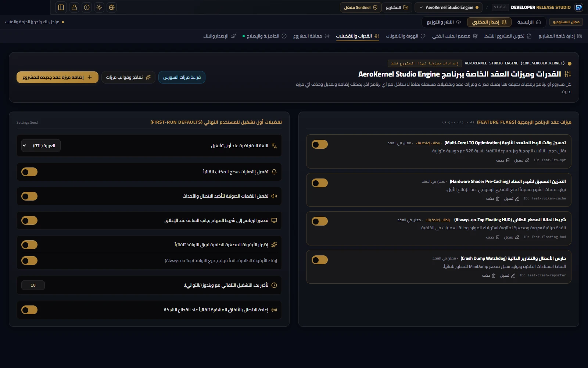Image resolution: width=588 pixels, height=368 pixels.
Task: Click the translate icon beside default language row
Action: 274,146
